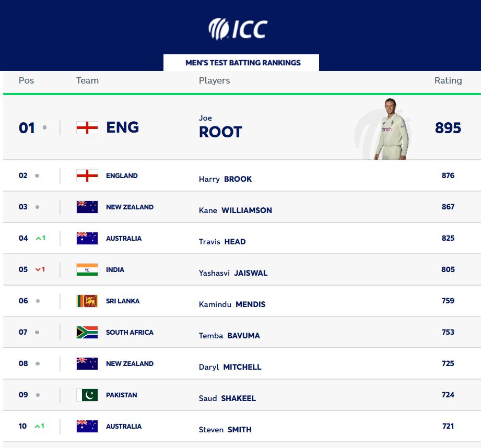Click Temba Bavuma's name

(x=229, y=335)
